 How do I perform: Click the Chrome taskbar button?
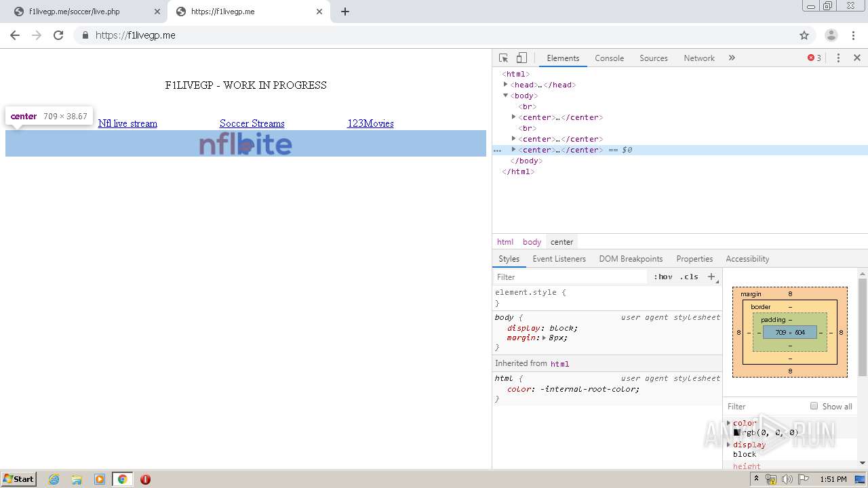pyautogui.click(x=122, y=479)
